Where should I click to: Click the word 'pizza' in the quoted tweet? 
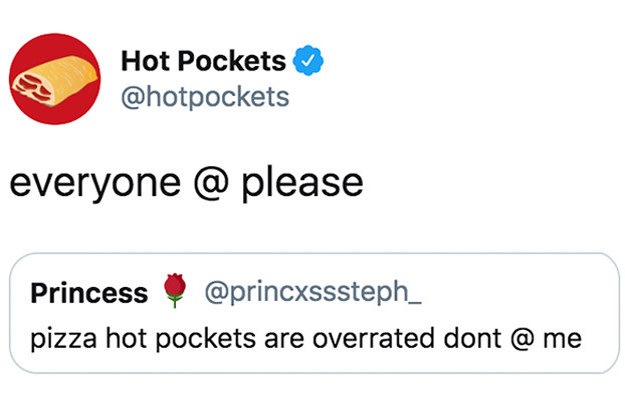[x=64, y=340]
